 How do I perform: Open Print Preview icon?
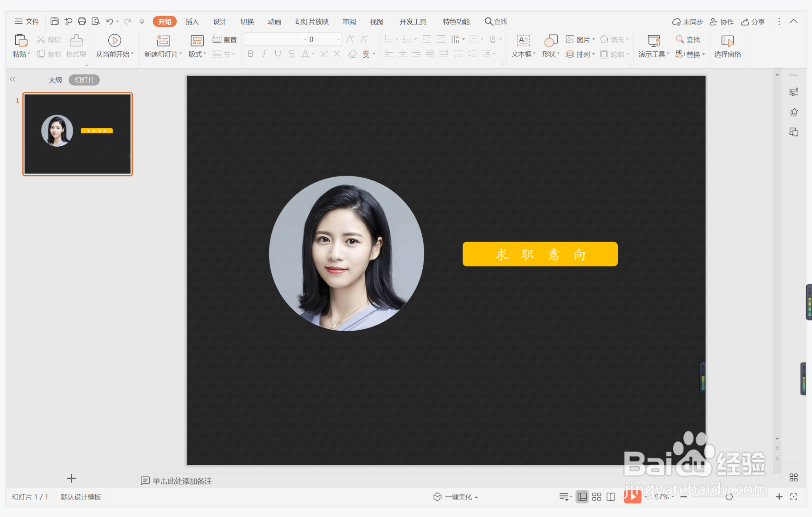96,21
